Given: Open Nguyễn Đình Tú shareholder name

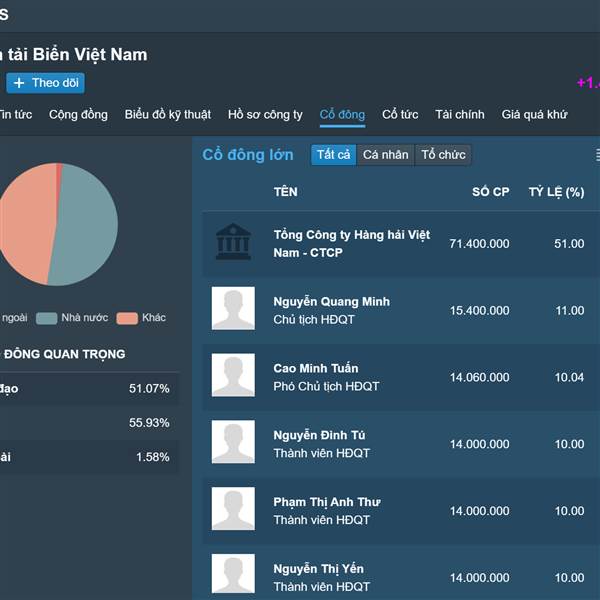Looking at the screenshot, I should 319,435.
